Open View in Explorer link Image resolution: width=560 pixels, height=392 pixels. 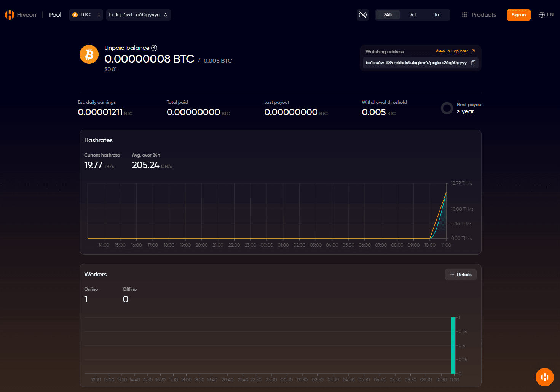(x=455, y=51)
